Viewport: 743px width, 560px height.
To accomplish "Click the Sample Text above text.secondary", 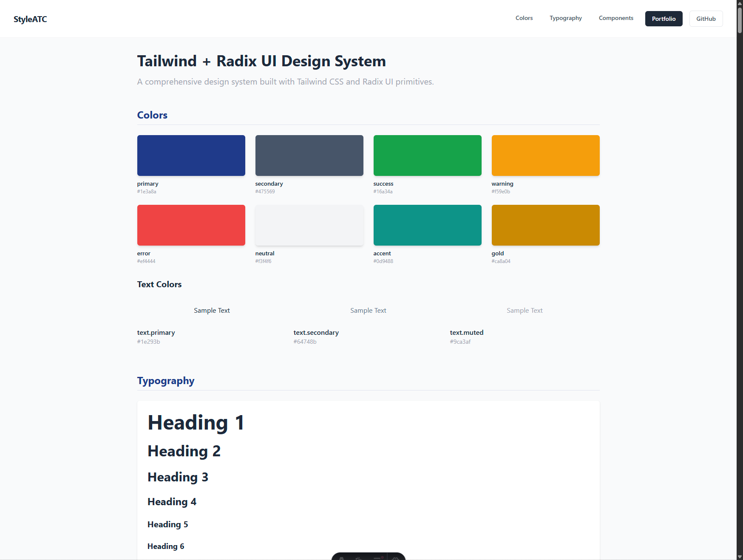I will click(368, 311).
